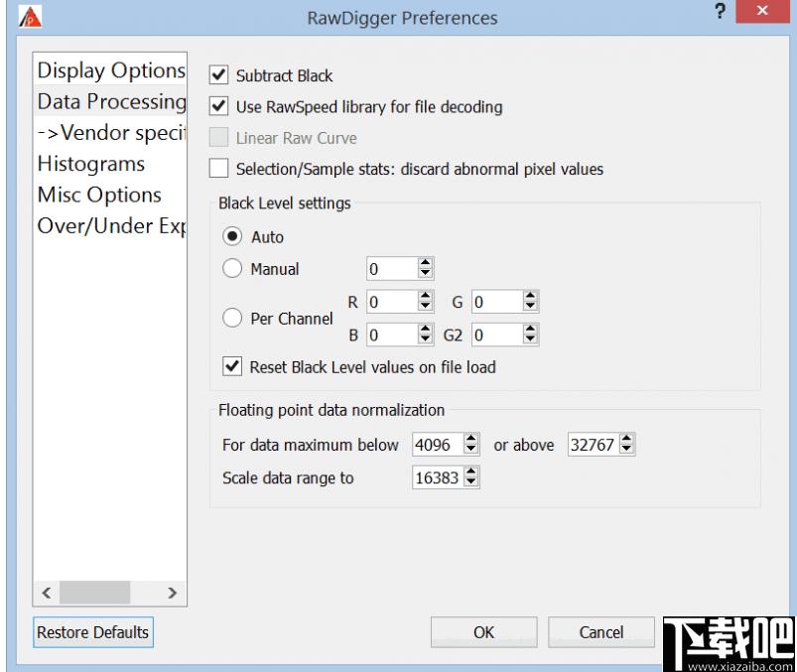The width and height of the screenshot is (797, 672).
Task: Toggle Use RawSpeed library for file decoding
Action: coord(219,106)
